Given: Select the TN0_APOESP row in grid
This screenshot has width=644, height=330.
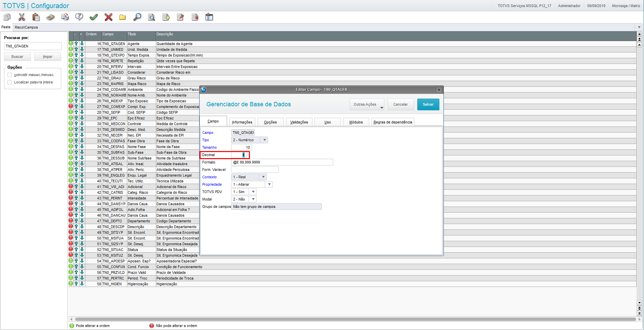Looking at the screenshot, I should (352, 261).
